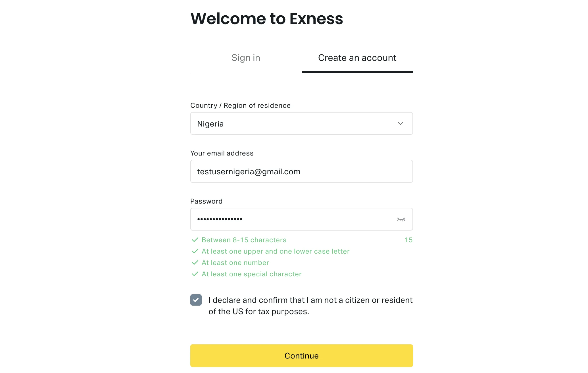Click the checkmark inside the declaration checkbox
This screenshot has width=588, height=373.
click(196, 300)
